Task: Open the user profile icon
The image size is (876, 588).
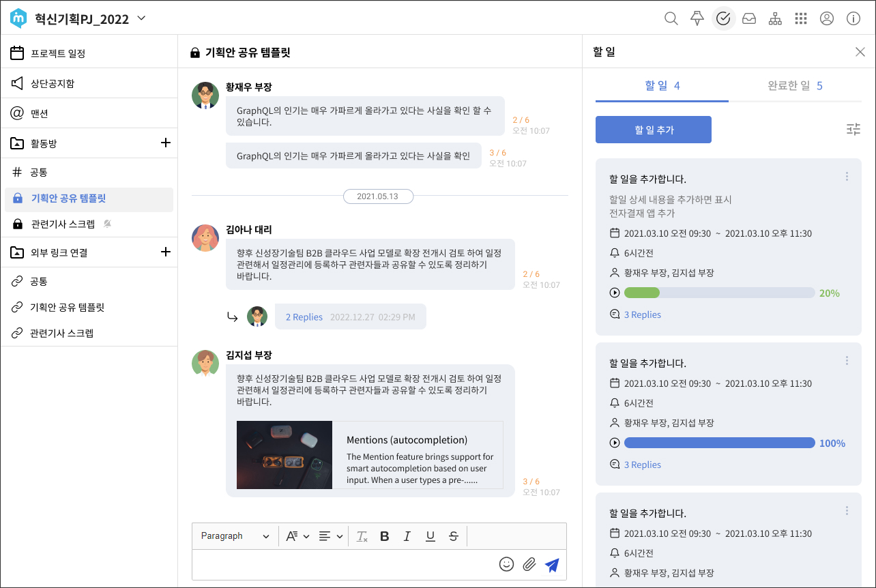Action: (x=827, y=18)
